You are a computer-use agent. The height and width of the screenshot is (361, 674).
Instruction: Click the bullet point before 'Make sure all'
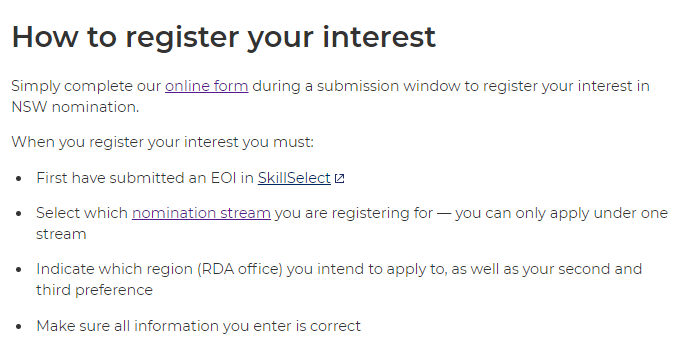click(18, 327)
